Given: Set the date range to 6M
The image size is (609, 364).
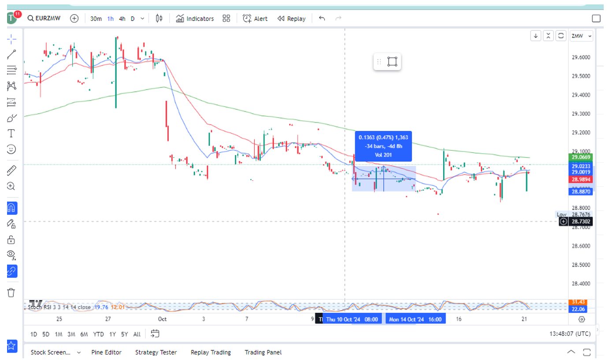Looking at the screenshot, I should tap(84, 334).
